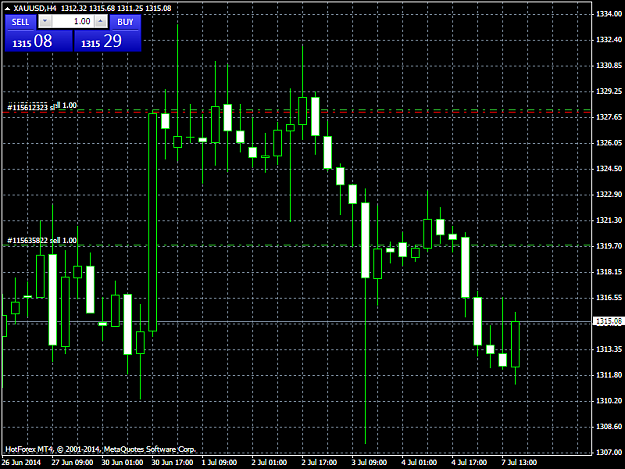
Task: Click the 1327.65 price scale label
Action: coord(609,117)
